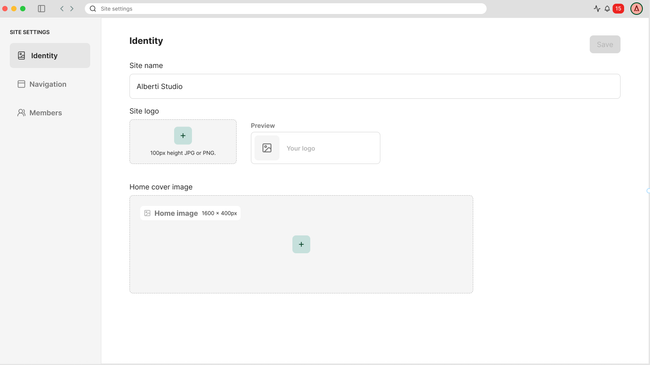Toggle the sidebar panel icon
Screen dimensions: 650x365
pyautogui.click(x=41, y=8)
